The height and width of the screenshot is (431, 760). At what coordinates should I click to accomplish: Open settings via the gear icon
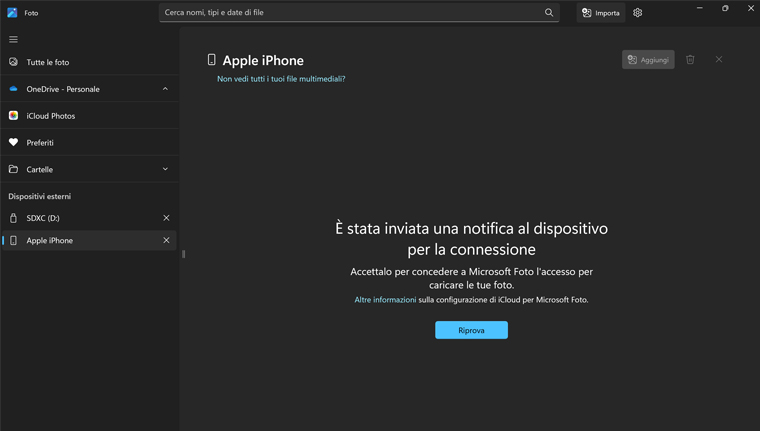pos(637,13)
